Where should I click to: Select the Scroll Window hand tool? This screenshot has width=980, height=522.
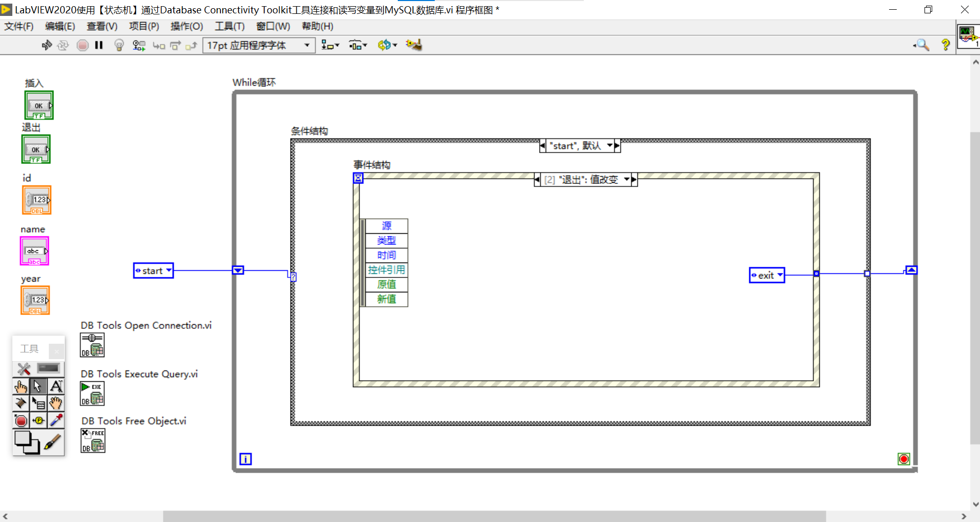[x=56, y=403]
